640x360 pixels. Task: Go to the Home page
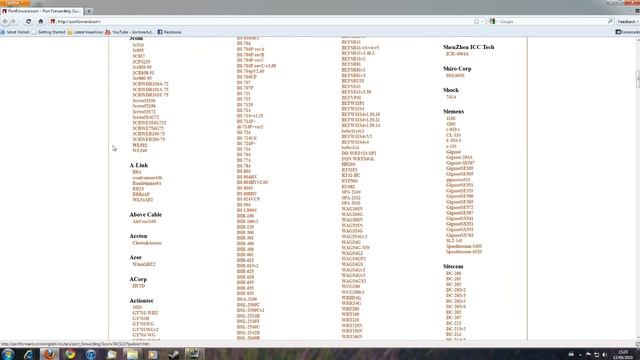(40, 21)
